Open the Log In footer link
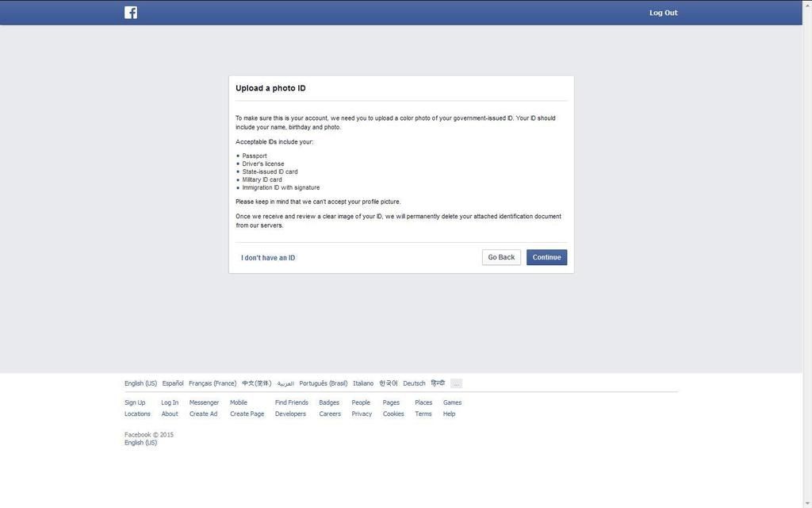 point(170,402)
